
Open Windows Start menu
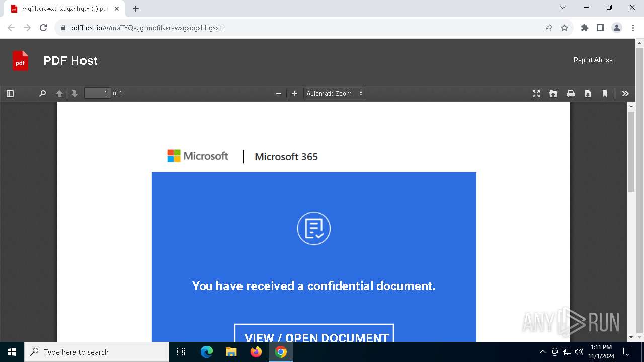tap(12, 352)
